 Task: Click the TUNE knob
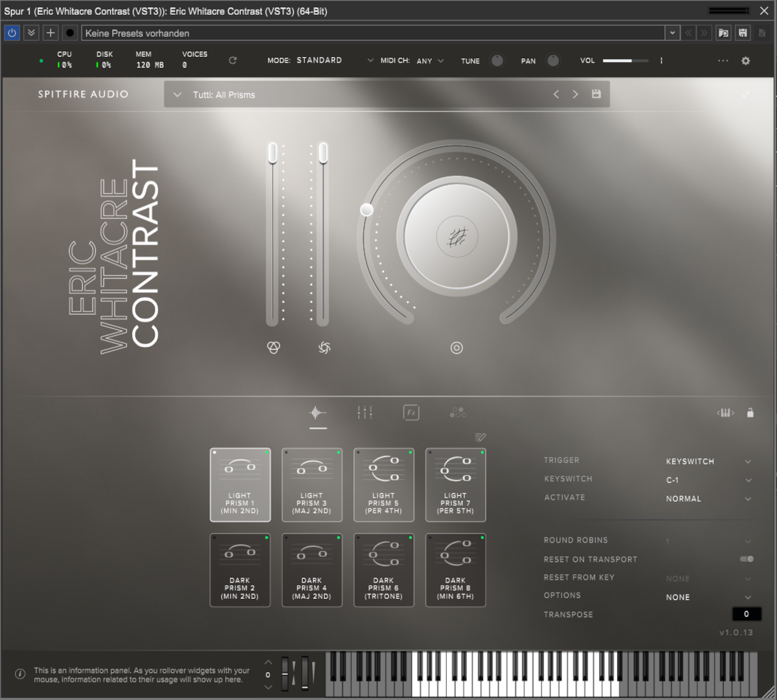(x=497, y=60)
